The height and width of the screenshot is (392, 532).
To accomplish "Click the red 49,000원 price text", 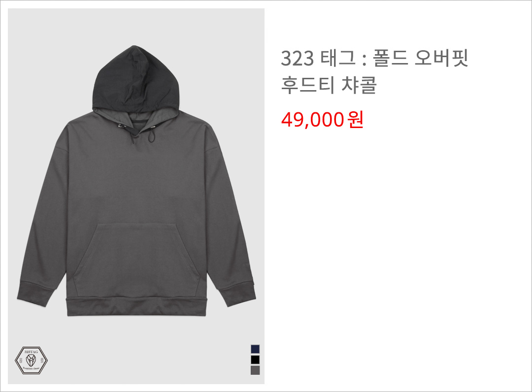I will point(322,119).
